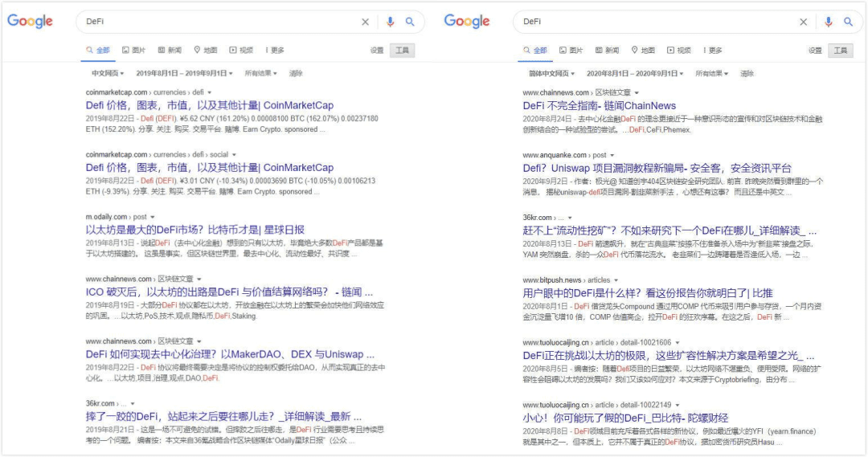Open the 简体中文网页 language filter dropdown
The image size is (868, 457).
(551, 73)
